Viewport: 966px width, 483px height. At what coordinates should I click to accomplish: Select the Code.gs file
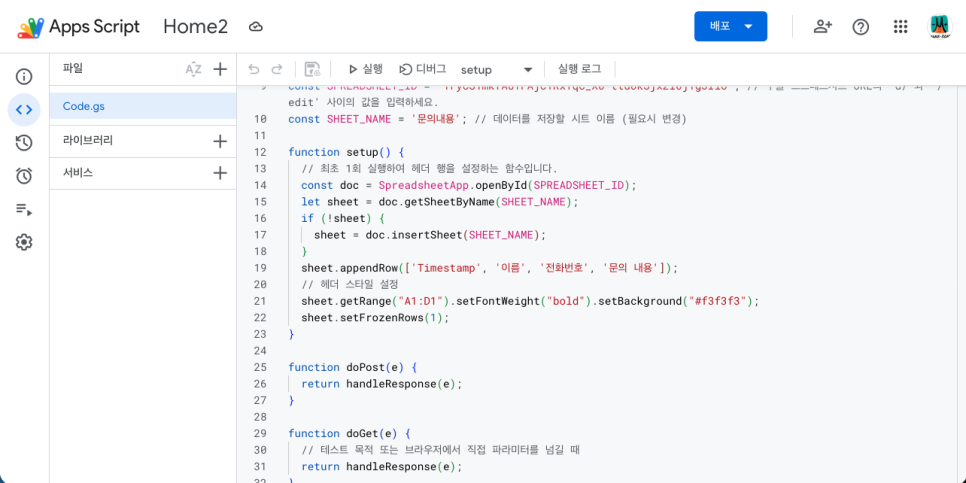tap(143, 106)
